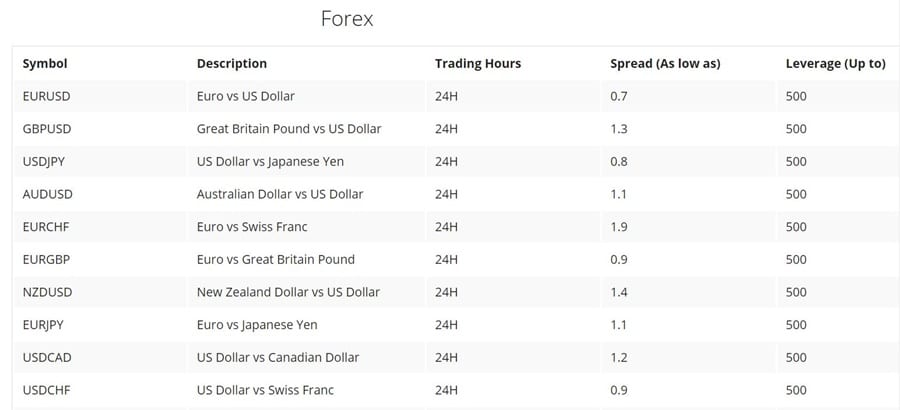Click the 1.9 spread value
The width and height of the screenshot is (900, 410).
click(x=619, y=227)
